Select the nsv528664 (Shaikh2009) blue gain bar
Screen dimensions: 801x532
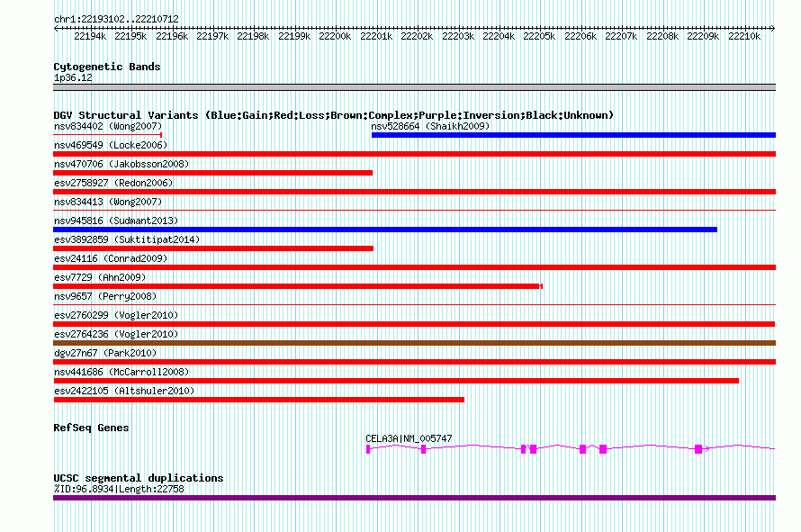point(573,135)
